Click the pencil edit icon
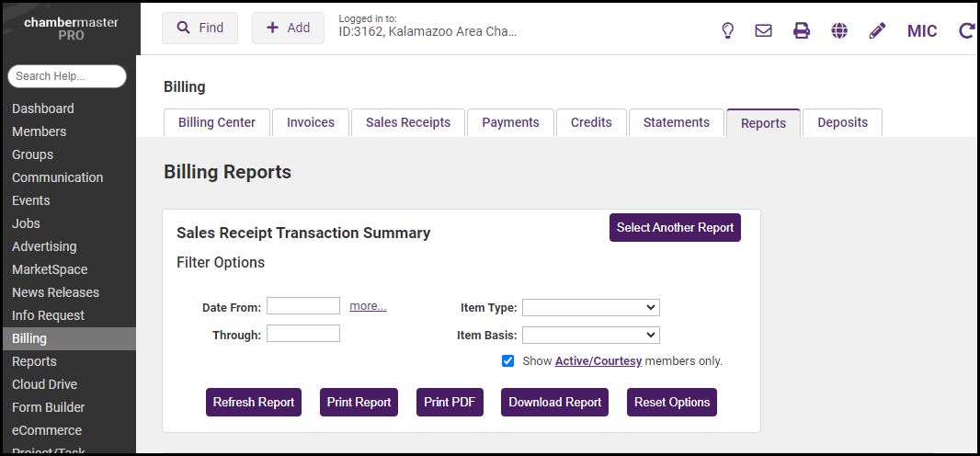This screenshot has width=980, height=456. 877,30
